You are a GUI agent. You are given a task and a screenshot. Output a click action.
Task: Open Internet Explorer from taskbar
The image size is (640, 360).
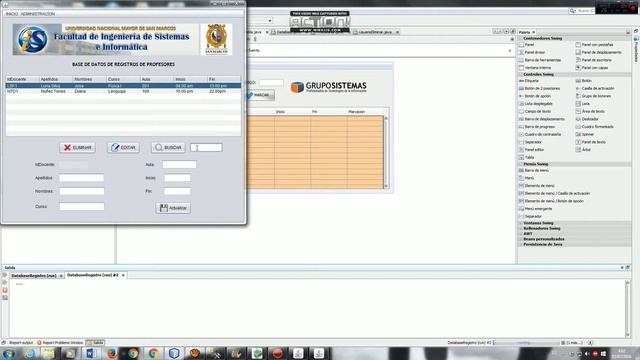(x=29, y=353)
